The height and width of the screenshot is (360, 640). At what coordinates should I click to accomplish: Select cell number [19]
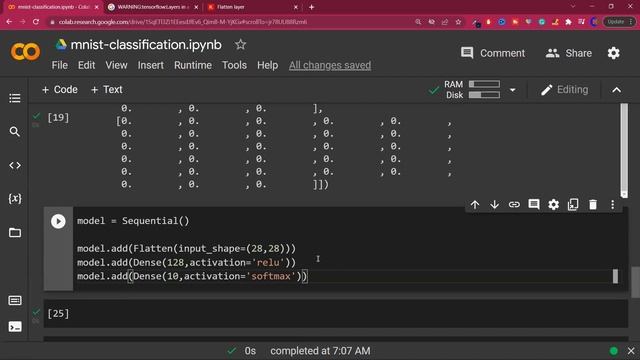coord(58,118)
